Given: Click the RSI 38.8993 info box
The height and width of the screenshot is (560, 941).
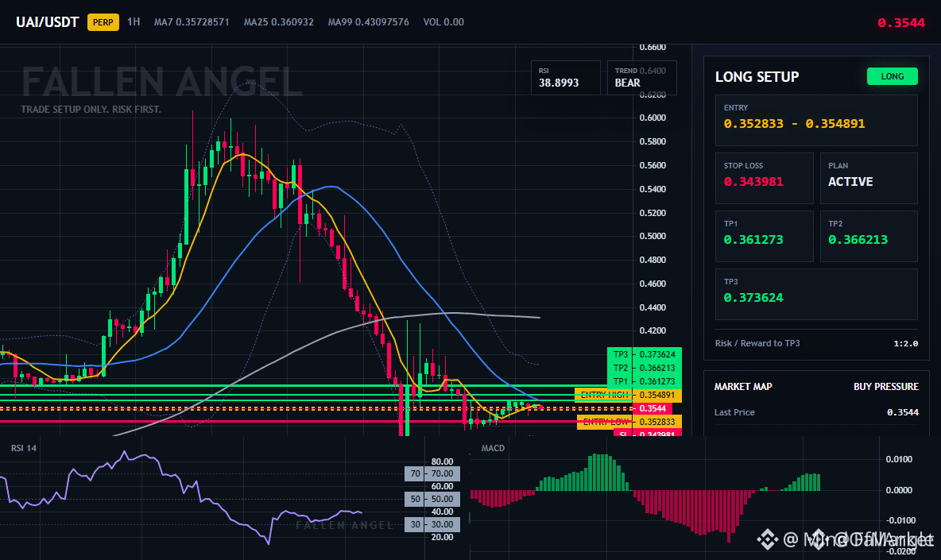Looking at the screenshot, I should point(565,77).
